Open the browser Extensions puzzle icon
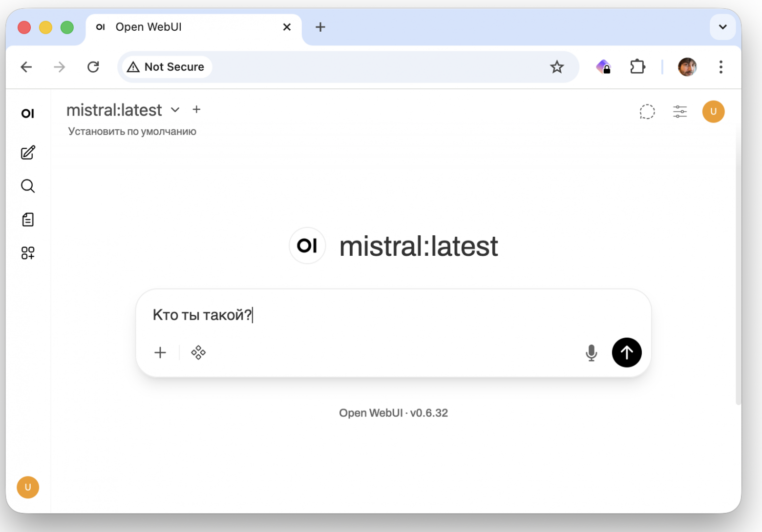 [637, 67]
